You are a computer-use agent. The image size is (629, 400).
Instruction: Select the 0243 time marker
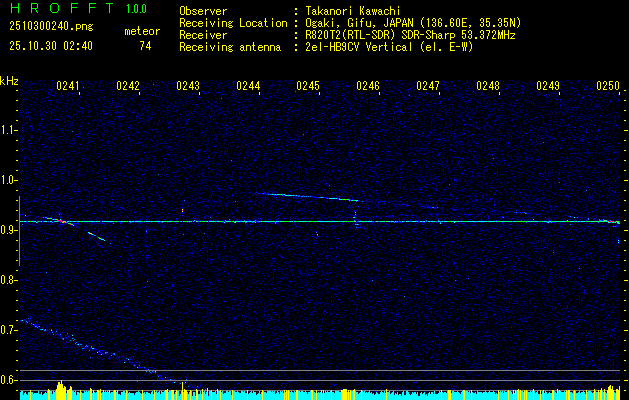point(188,87)
